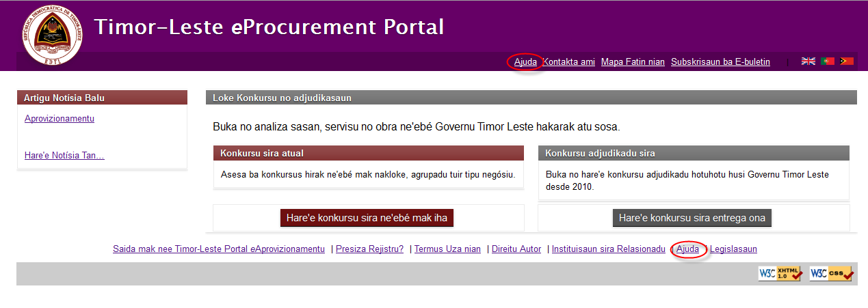Visit Direitu Autor footer link
The height and width of the screenshot is (308, 868).
(516, 249)
